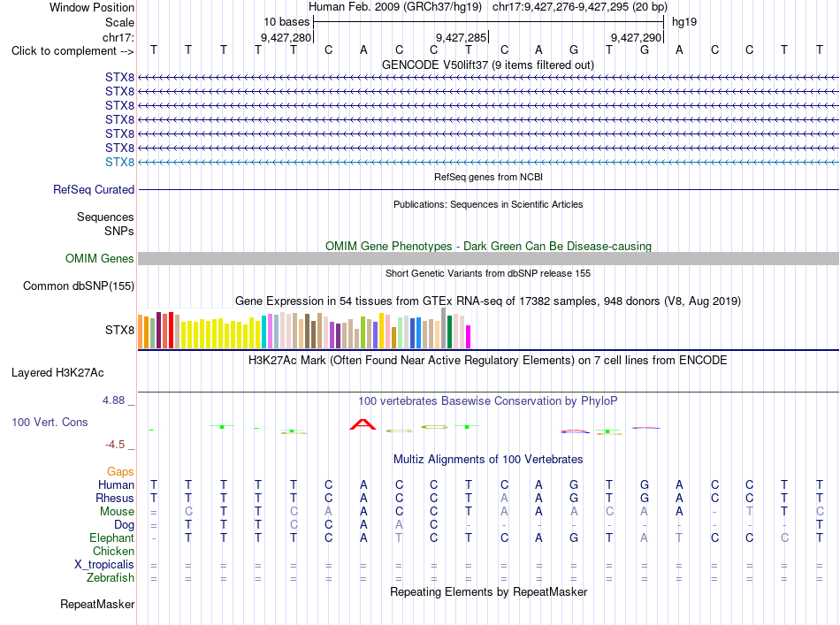Click the OMIM Gene Phenotypes green title

click(x=488, y=246)
